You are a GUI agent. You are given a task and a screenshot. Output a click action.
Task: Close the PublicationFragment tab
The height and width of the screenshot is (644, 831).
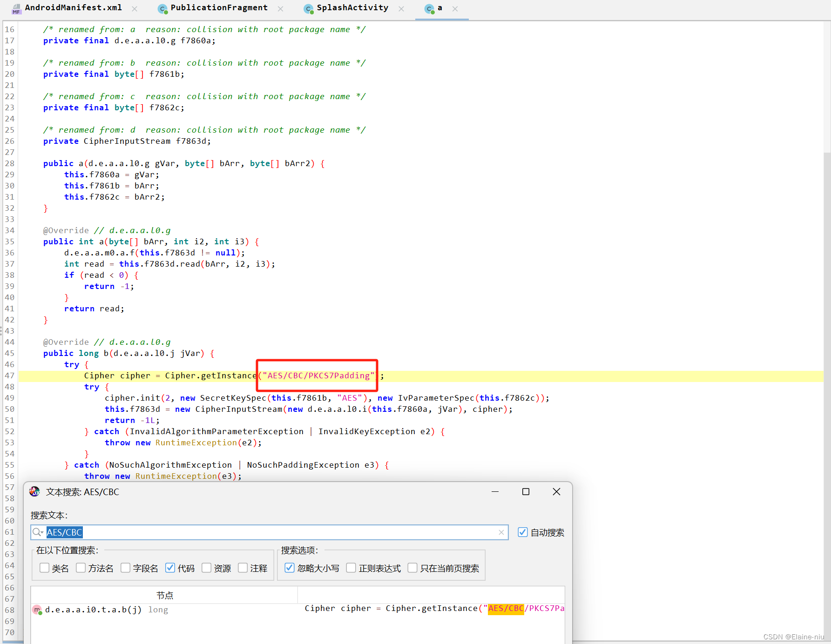(x=280, y=9)
